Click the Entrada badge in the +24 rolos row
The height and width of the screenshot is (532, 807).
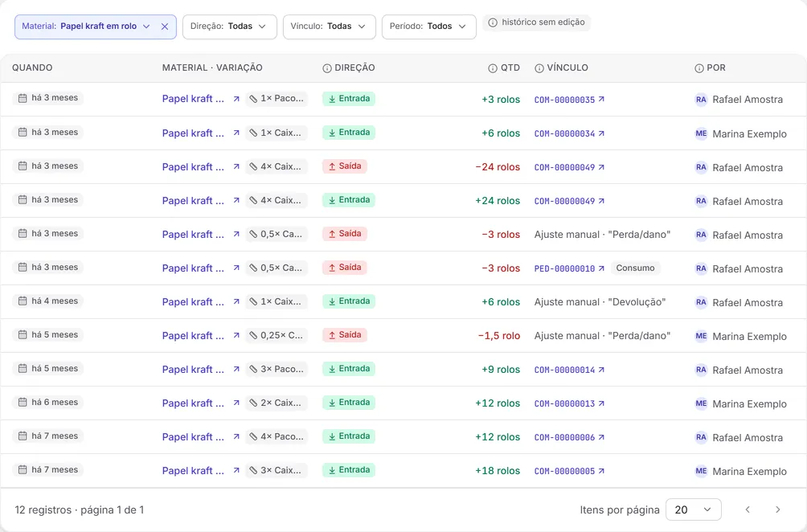point(348,200)
